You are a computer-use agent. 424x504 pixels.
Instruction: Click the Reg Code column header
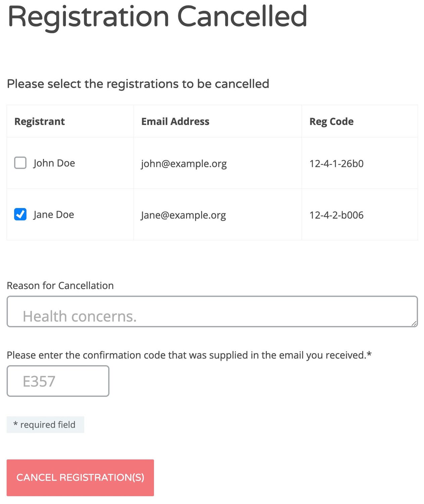pyautogui.click(x=331, y=121)
